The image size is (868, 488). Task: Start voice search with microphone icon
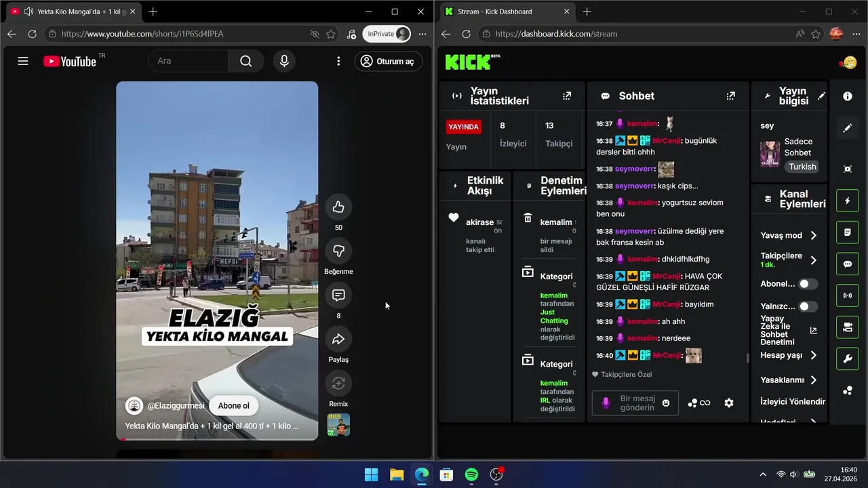[x=284, y=61]
